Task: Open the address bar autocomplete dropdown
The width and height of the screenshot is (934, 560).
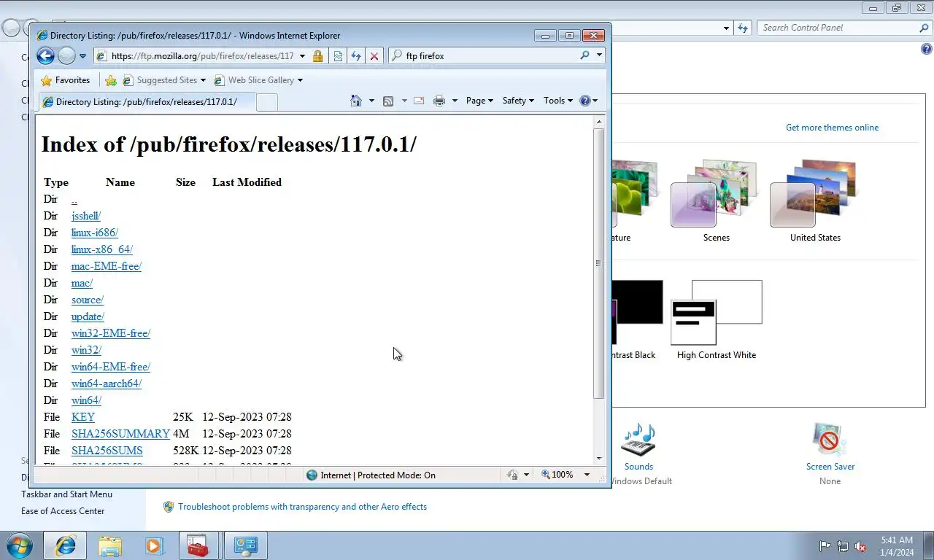Action: (x=303, y=56)
